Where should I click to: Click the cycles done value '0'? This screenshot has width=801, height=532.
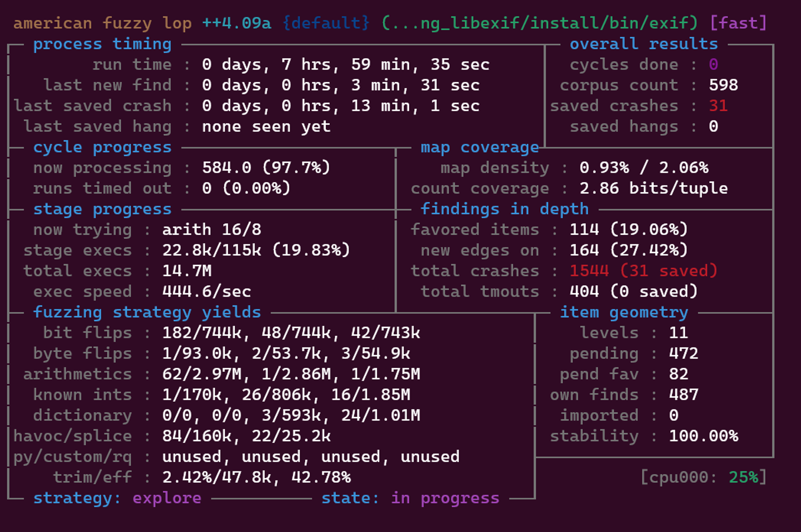coord(714,64)
